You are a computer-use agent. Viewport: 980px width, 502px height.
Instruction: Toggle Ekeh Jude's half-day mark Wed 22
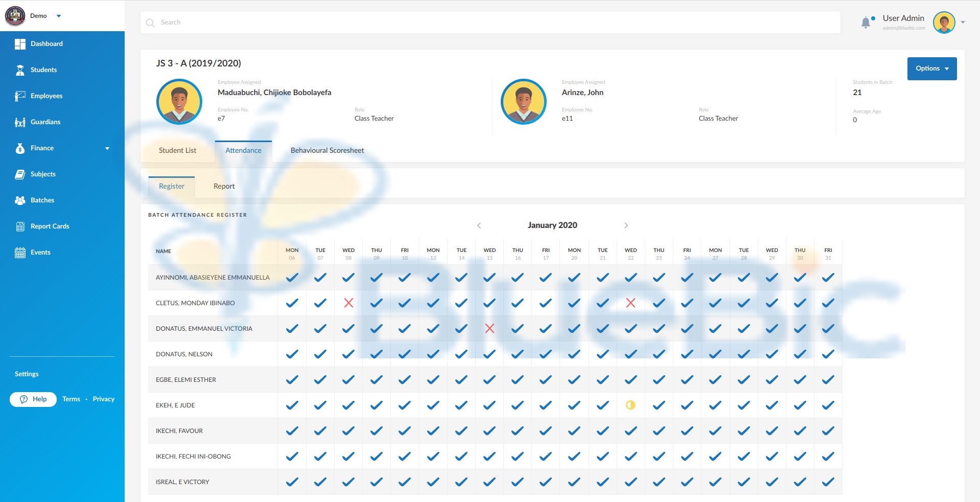point(631,405)
